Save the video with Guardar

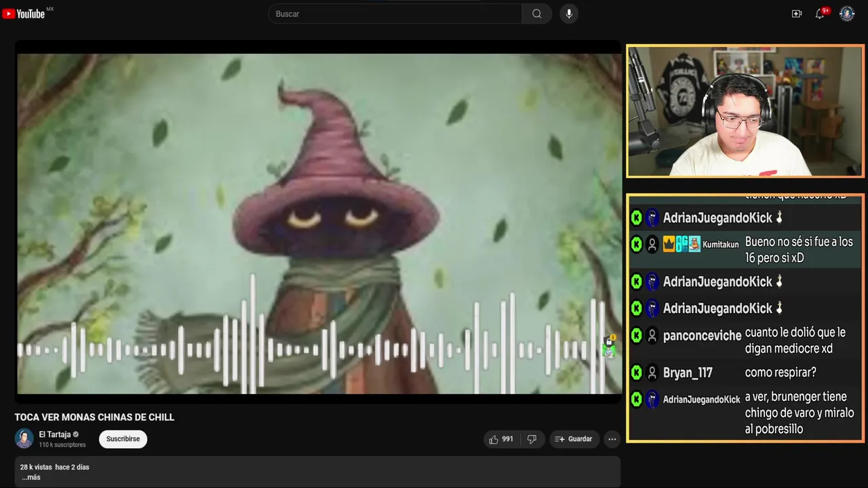click(x=574, y=439)
